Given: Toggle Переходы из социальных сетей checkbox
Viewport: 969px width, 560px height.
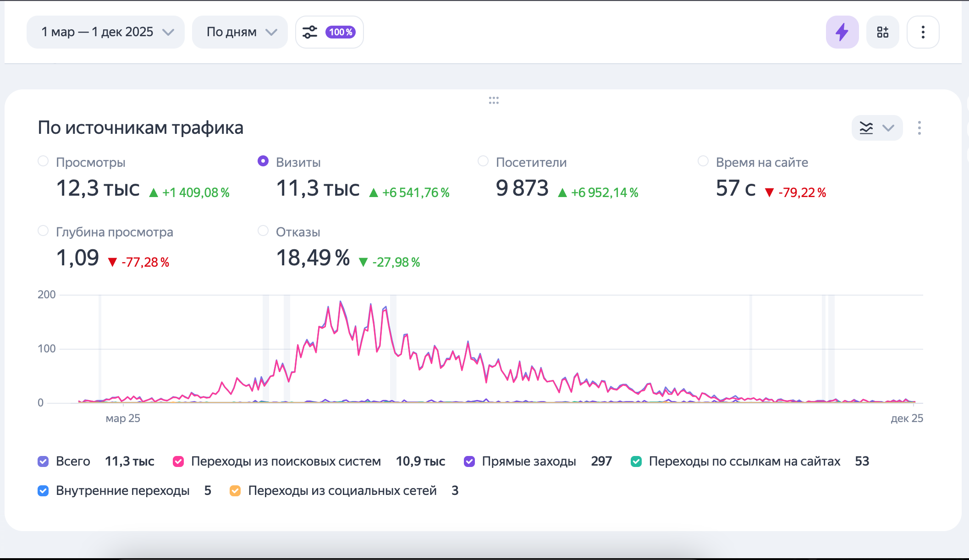Looking at the screenshot, I should [235, 491].
